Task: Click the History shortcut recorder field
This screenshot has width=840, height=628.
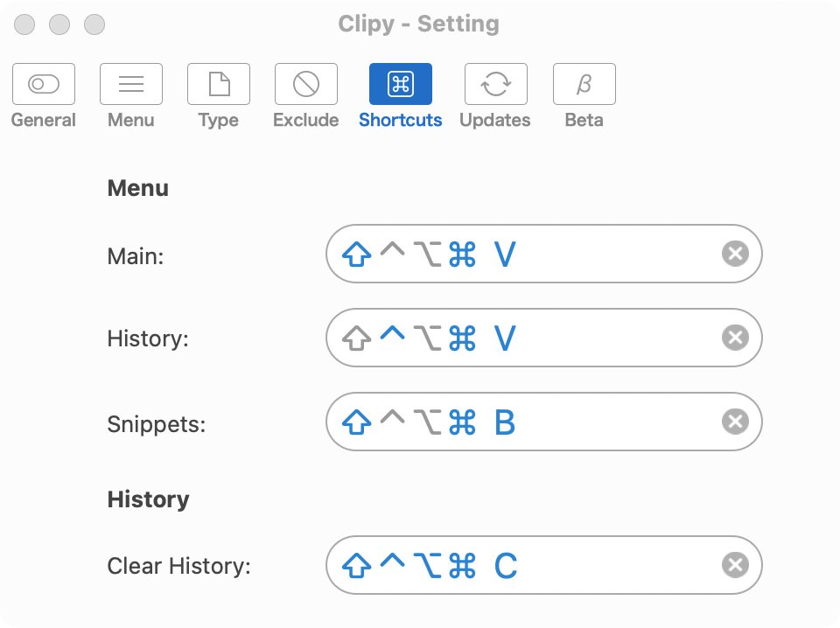Action: click(543, 338)
